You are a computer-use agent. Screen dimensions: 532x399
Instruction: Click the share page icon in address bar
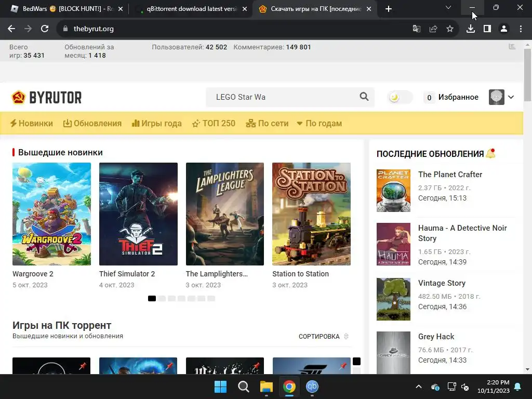click(x=433, y=29)
